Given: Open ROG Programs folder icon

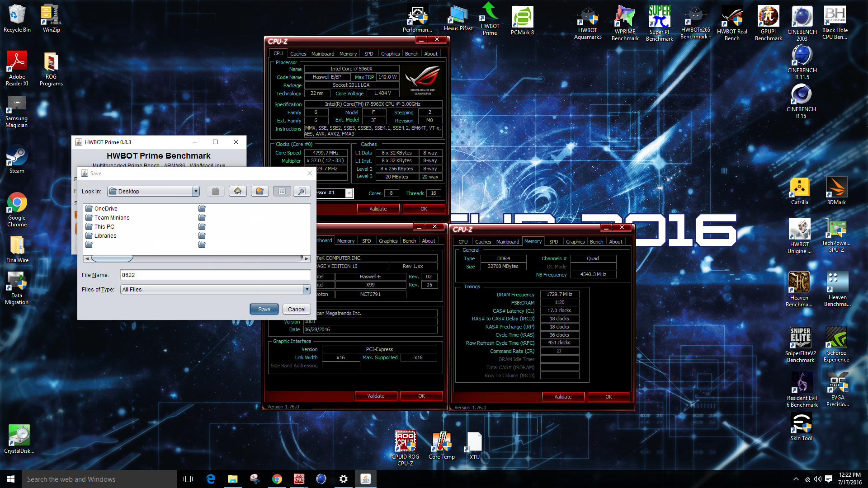Looking at the screenshot, I should (51, 69).
